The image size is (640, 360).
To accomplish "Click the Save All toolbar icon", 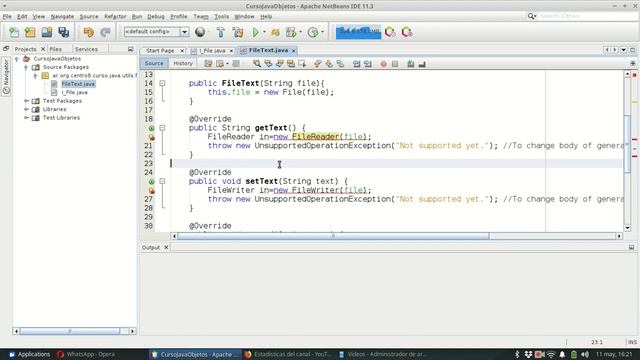I will 64,32.
